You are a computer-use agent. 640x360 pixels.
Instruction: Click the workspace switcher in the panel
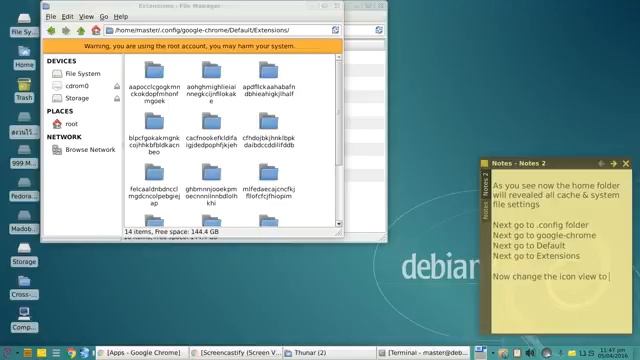point(480,353)
